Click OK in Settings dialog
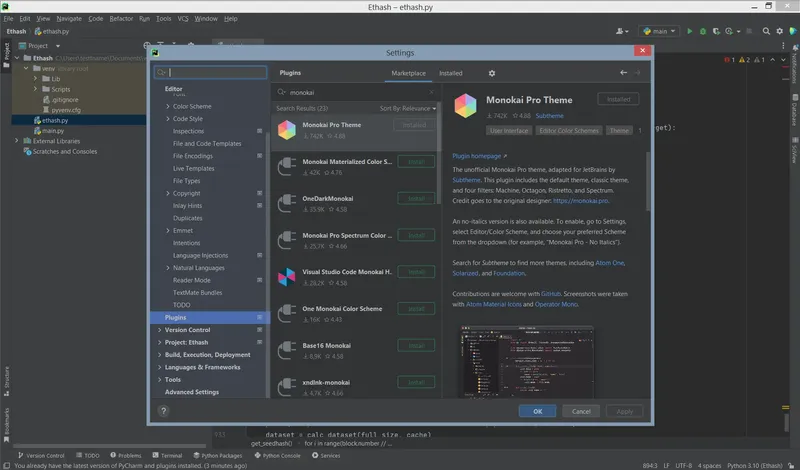Screen dimensions: 800x470 [x=537, y=411]
